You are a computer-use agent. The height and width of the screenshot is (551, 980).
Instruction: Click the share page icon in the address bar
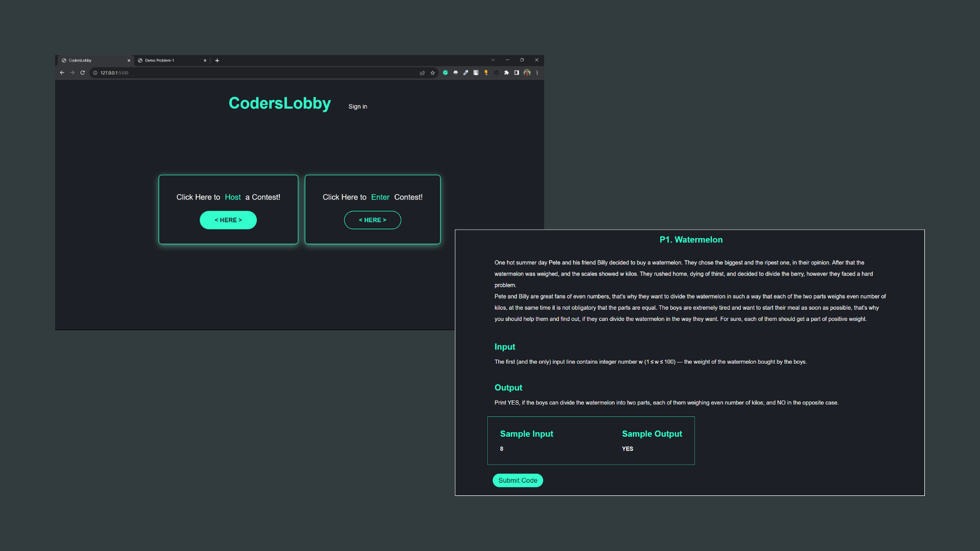(x=422, y=73)
